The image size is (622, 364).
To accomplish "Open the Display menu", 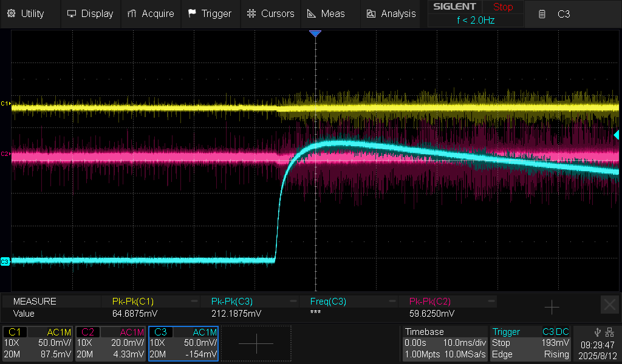I will [90, 13].
